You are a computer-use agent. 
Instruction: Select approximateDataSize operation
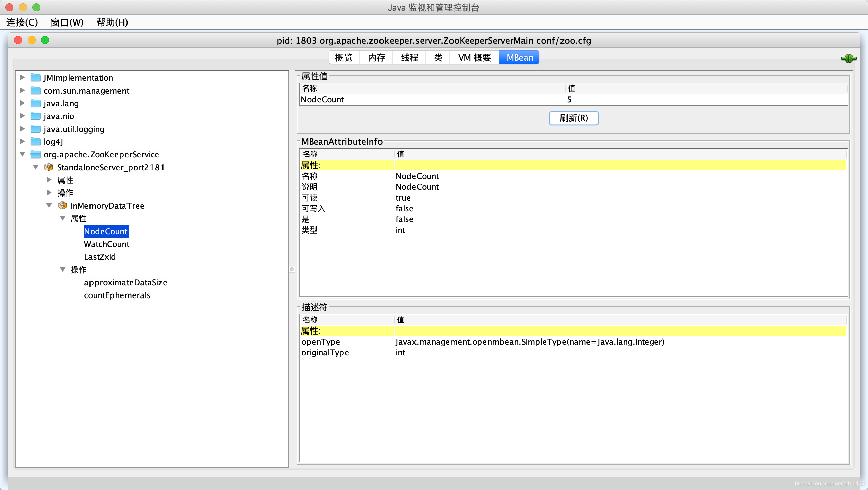pos(125,283)
